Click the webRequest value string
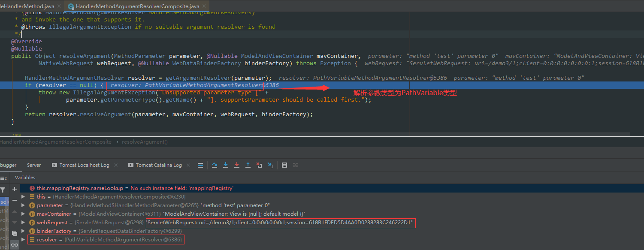Image resolution: width=644 pixels, height=250 pixels. (280, 223)
